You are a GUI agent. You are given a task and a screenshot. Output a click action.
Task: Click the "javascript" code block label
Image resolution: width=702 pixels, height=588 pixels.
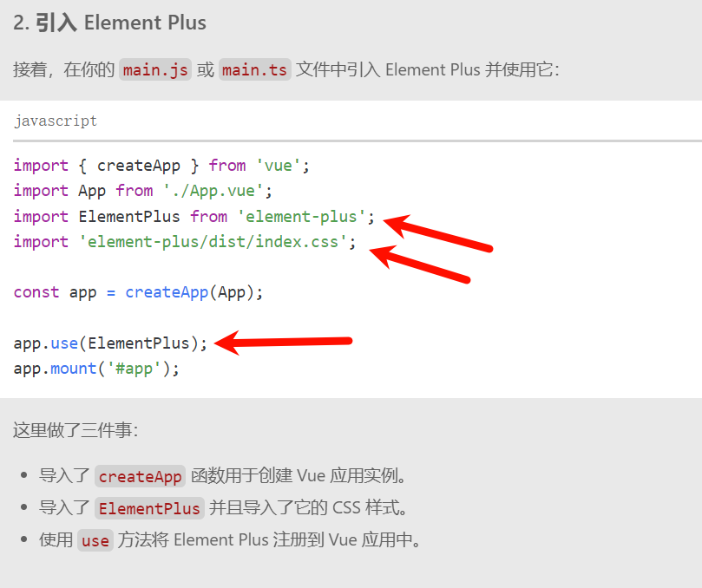click(x=56, y=121)
